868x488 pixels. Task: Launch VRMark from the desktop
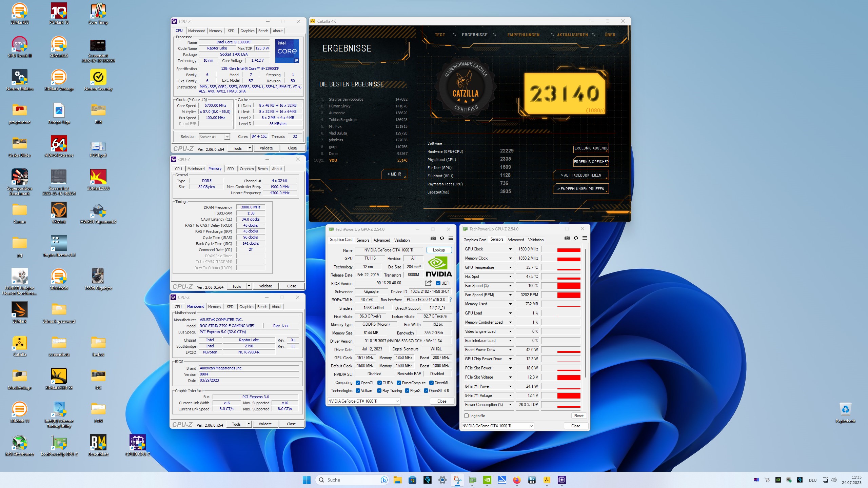coord(59,213)
